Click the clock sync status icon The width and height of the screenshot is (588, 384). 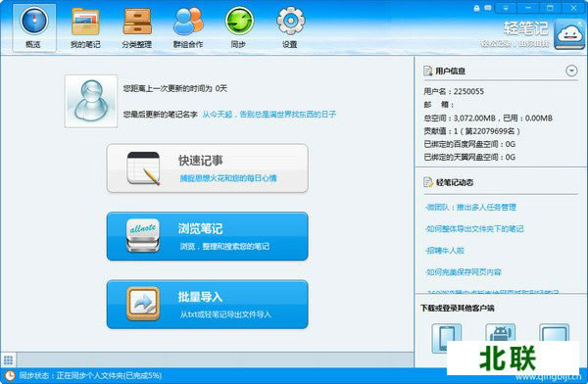(x=9, y=375)
